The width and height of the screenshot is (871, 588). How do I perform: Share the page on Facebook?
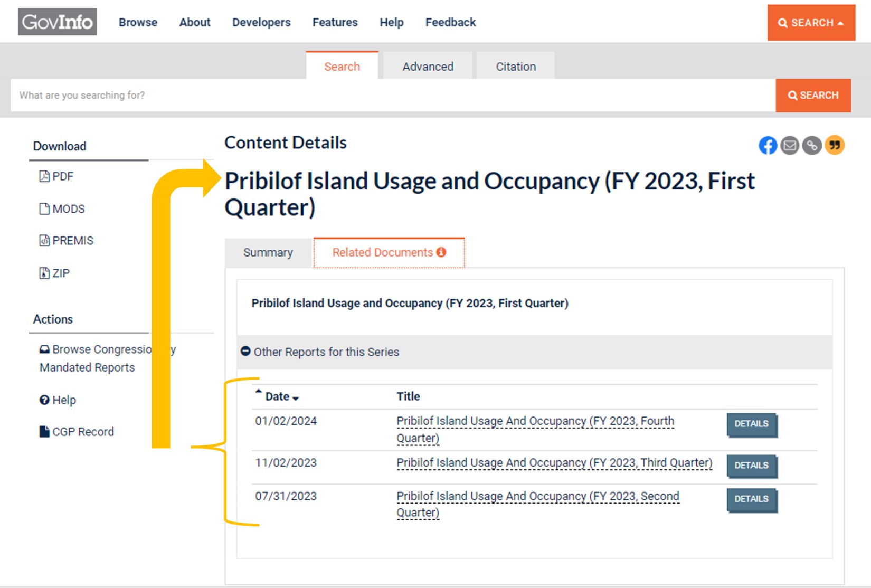pyautogui.click(x=768, y=145)
